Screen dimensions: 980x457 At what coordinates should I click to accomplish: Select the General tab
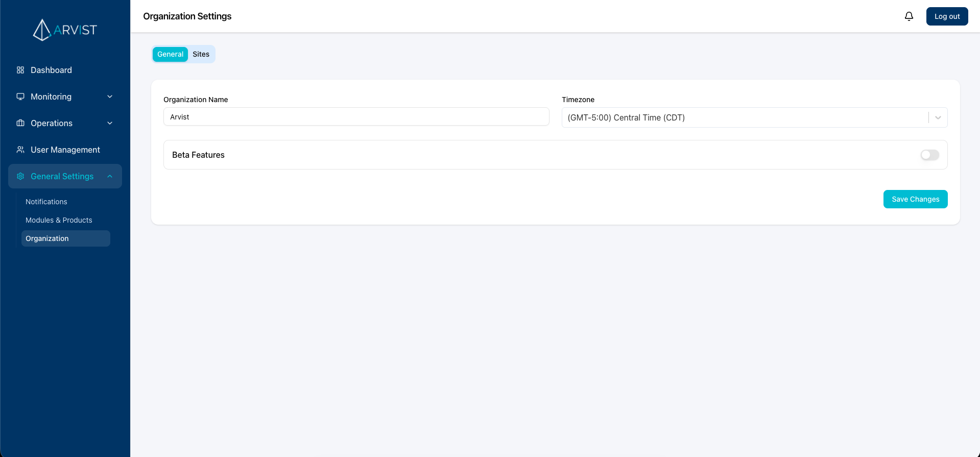click(170, 54)
